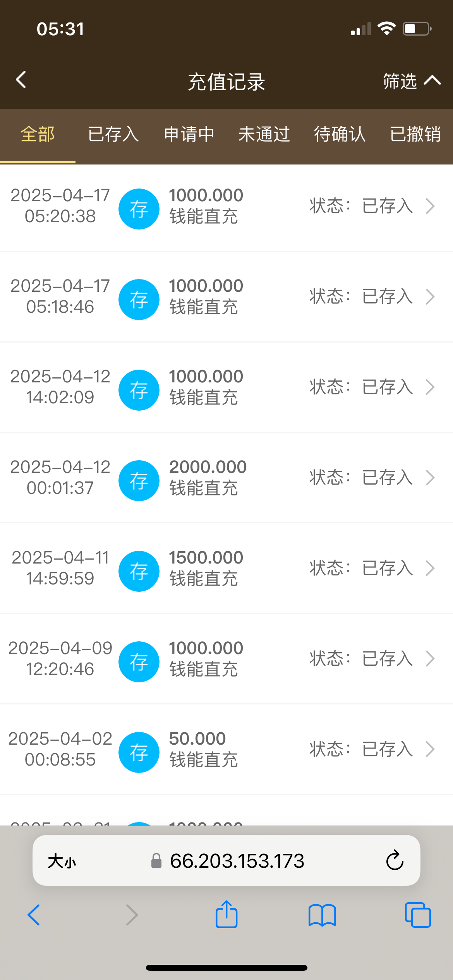Tap the back arrow in recharge records header
Screen dimensions: 453x980
point(21,80)
